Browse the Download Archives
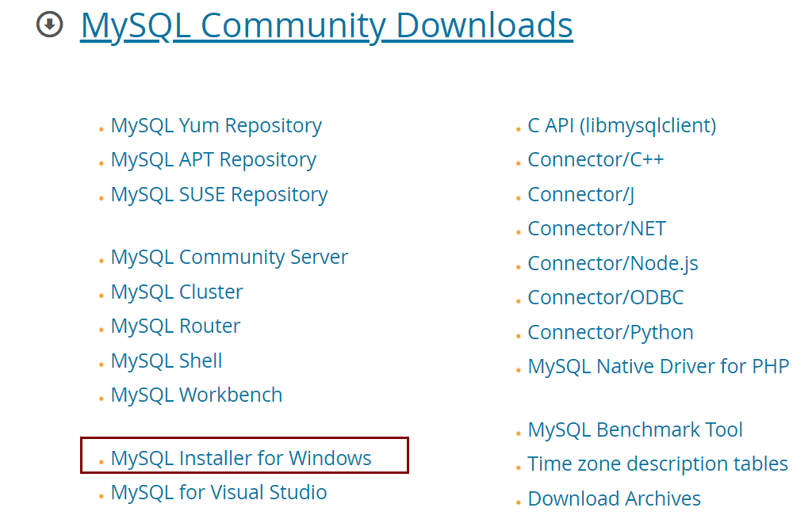Image resolution: width=812 pixels, height=523 pixels. pos(614,498)
